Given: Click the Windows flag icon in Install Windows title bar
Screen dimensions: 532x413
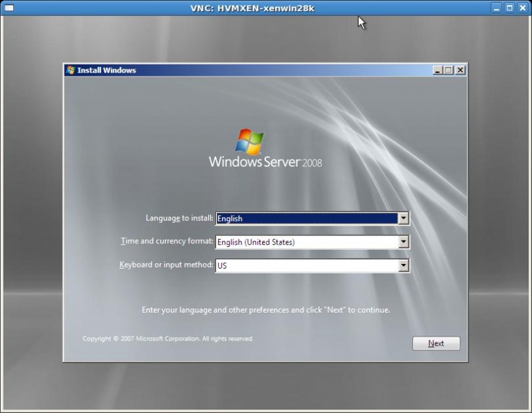Looking at the screenshot, I should pyautogui.click(x=70, y=70).
